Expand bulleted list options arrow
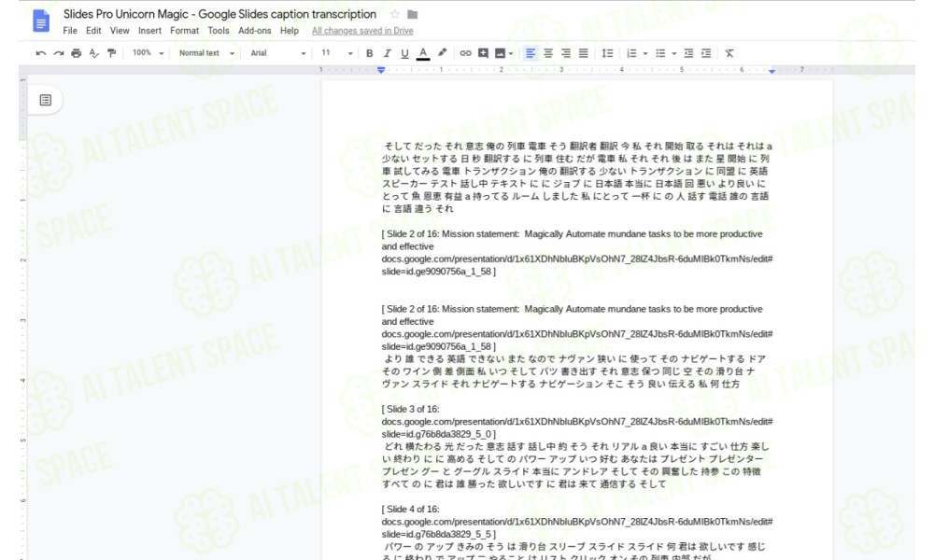 coord(673,54)
